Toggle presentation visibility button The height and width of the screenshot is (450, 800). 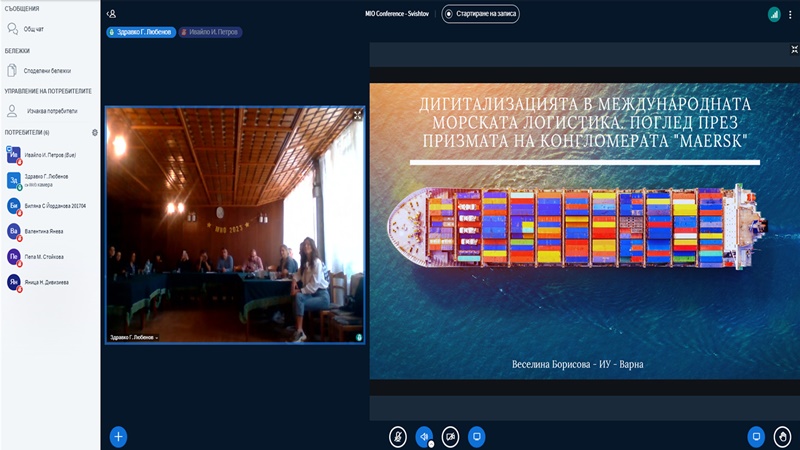coord(756,437)
